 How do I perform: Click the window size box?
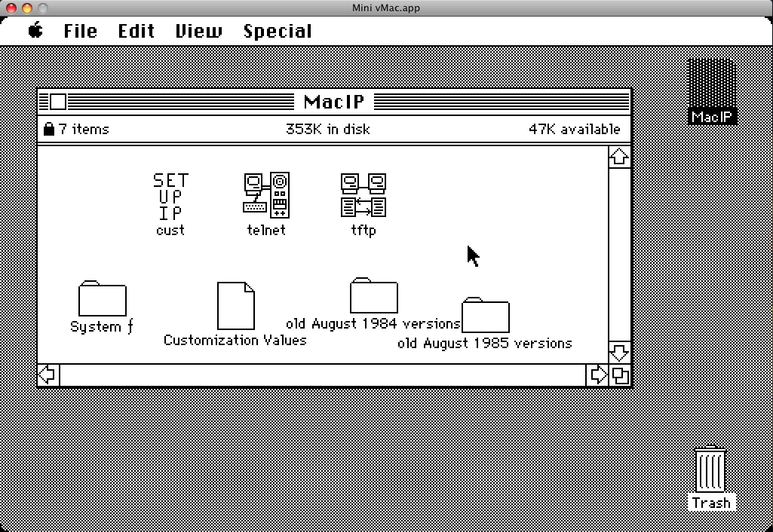tap(620, 375)
